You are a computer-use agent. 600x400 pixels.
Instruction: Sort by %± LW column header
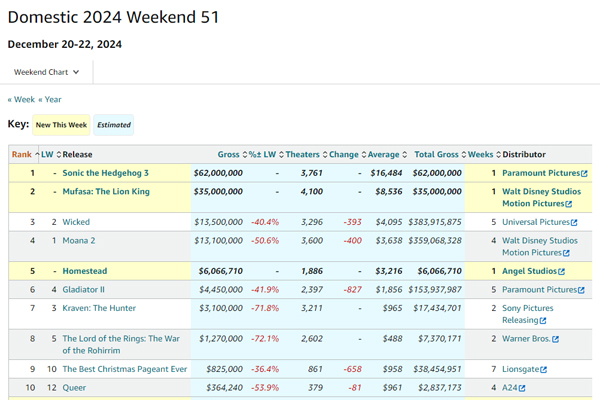[266, 154]
